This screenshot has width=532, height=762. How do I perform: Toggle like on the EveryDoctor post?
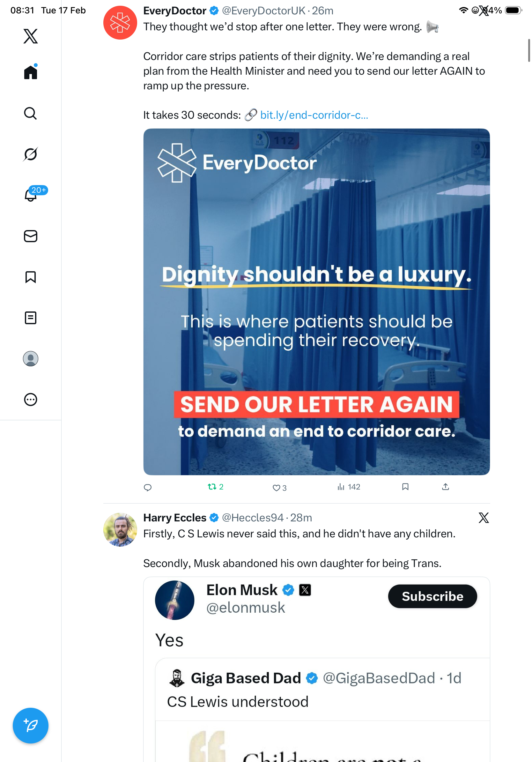[276, 488]
